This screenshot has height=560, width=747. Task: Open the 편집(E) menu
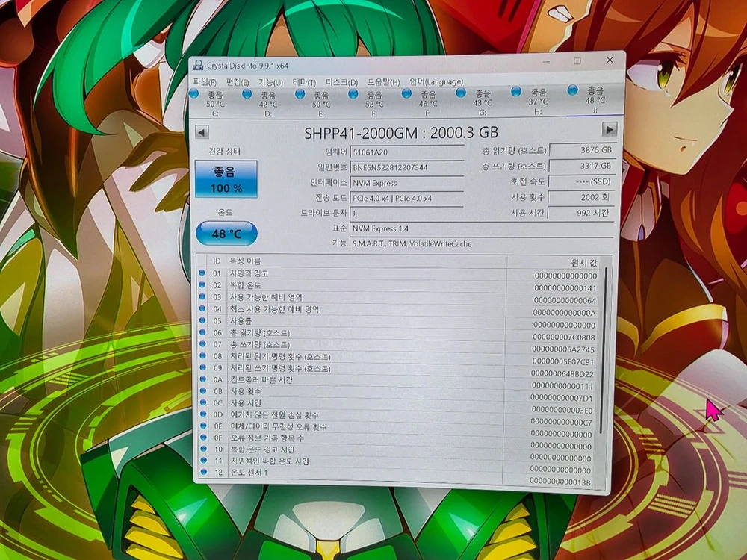[x=238, y=82]
